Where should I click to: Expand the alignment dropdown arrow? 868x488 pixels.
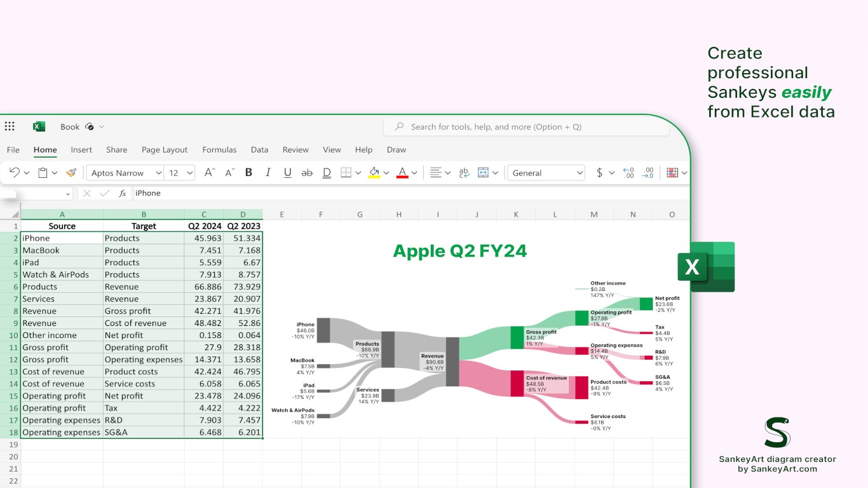[448, 173]
